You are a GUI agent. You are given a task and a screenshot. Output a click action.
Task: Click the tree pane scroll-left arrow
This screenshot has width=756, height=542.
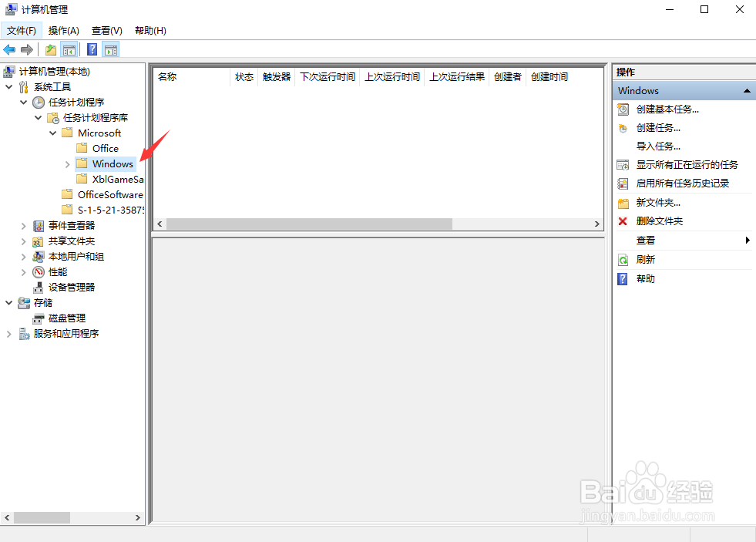coord(7,518)
